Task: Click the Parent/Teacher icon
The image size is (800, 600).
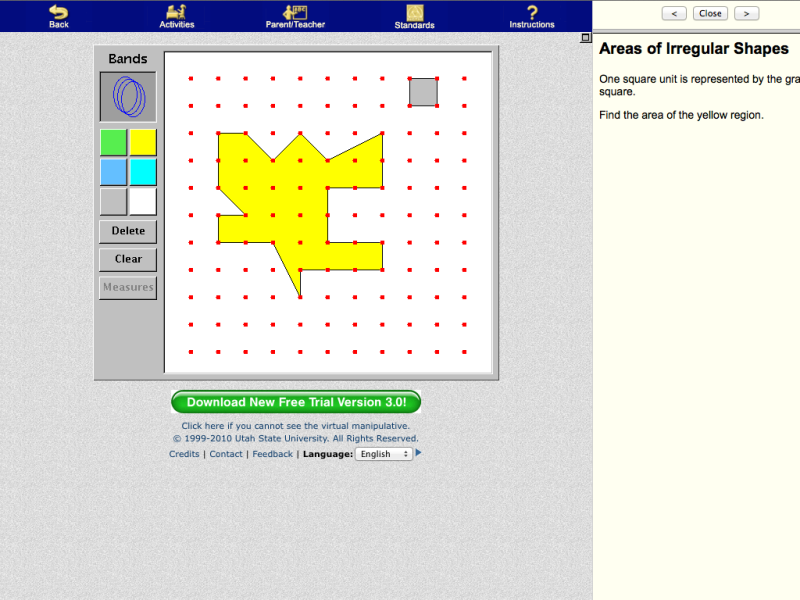Action: coord(293,12)
